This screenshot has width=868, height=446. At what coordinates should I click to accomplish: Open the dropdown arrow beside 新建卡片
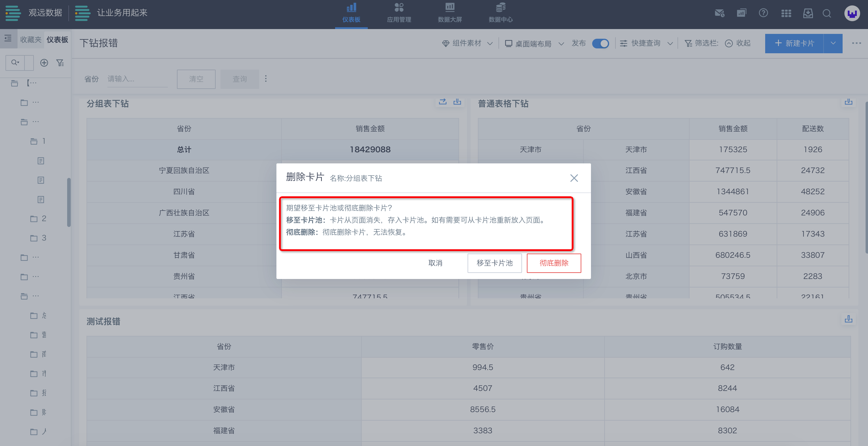[x=833, y=44]
